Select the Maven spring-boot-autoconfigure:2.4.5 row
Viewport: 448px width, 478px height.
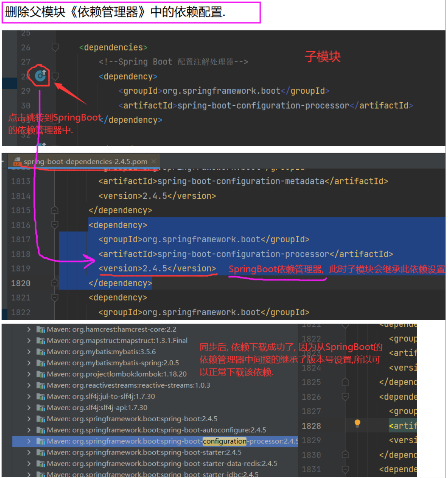pos(155,430)
